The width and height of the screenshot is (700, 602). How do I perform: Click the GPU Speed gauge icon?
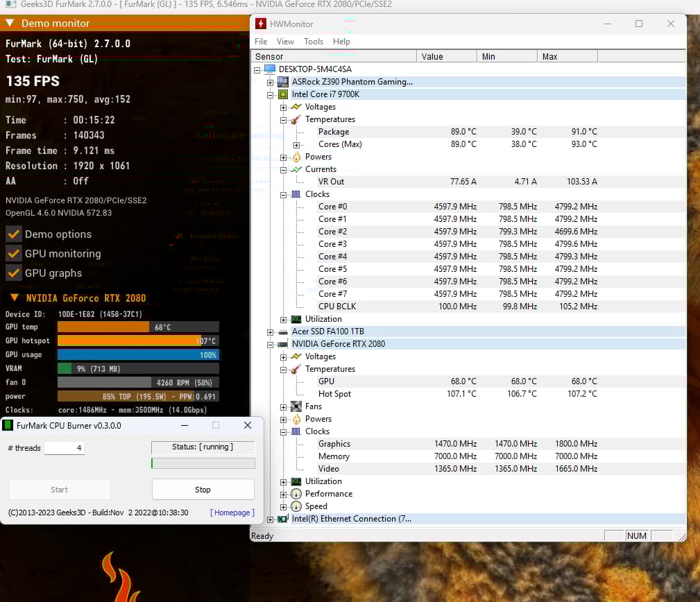coord(296,506)
